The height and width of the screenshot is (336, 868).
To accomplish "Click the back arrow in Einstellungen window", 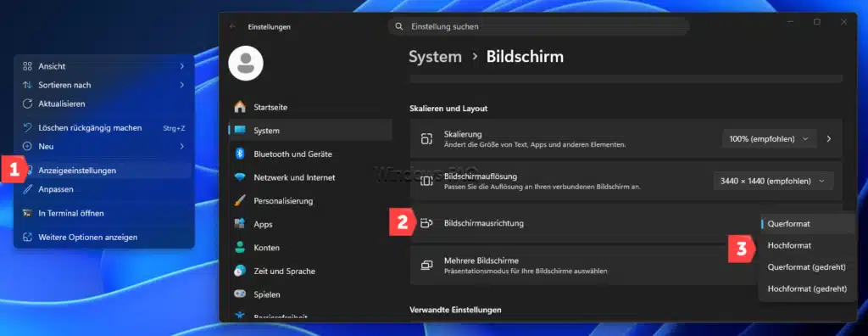I will point(232,26).
